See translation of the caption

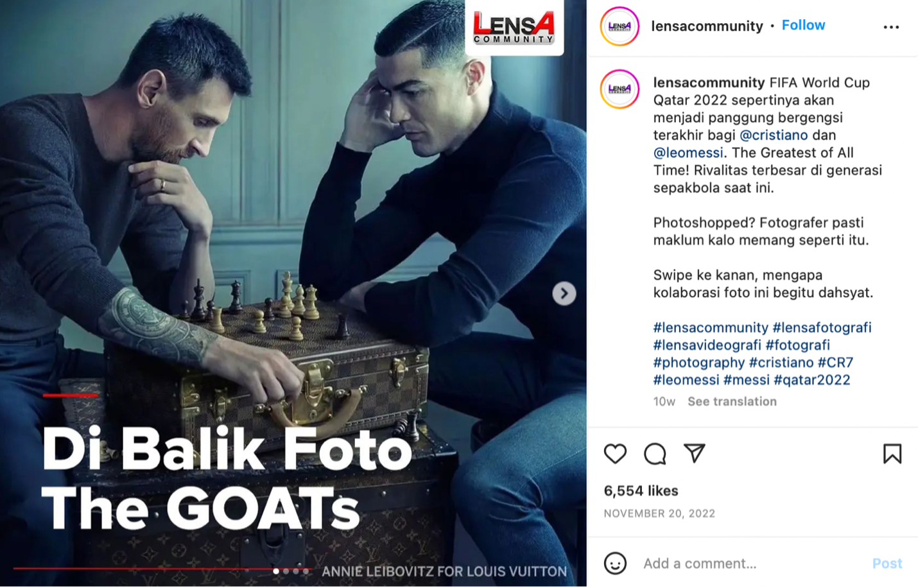(732, 402)
